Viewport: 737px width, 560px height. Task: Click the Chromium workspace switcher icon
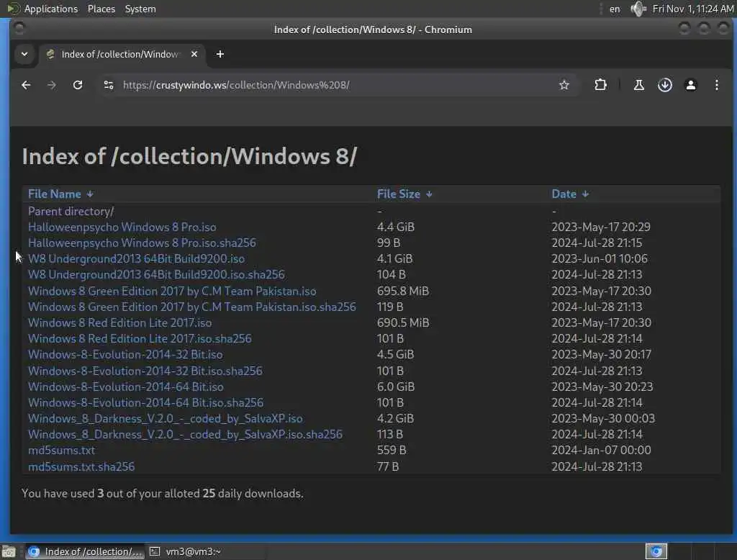tap(656, 551)
